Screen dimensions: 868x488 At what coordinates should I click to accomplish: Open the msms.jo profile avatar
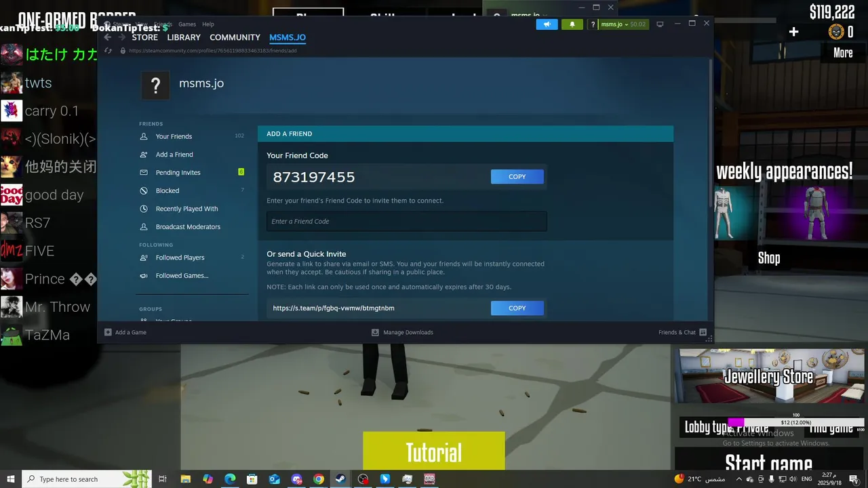[155, 85]
